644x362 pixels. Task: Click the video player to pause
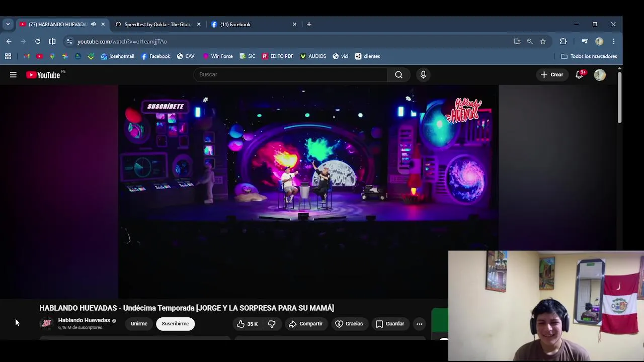coord(308,192)
